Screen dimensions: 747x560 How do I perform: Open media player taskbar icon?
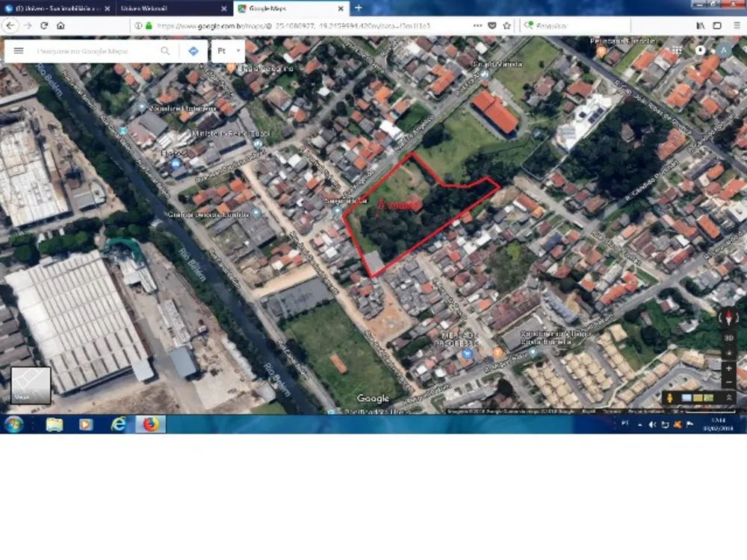tap(86, 424)
